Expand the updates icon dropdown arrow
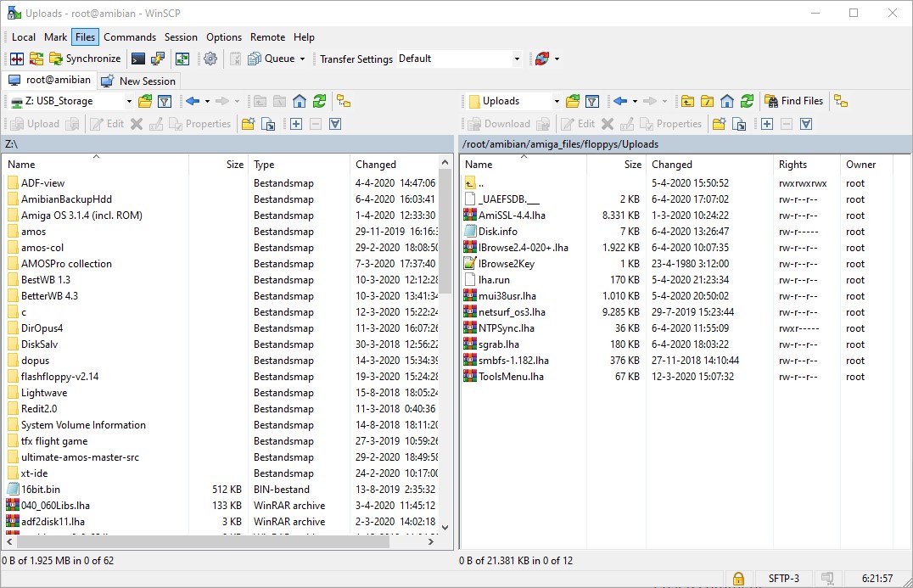This screenshot has height=588, width=913. coord(557,59)
